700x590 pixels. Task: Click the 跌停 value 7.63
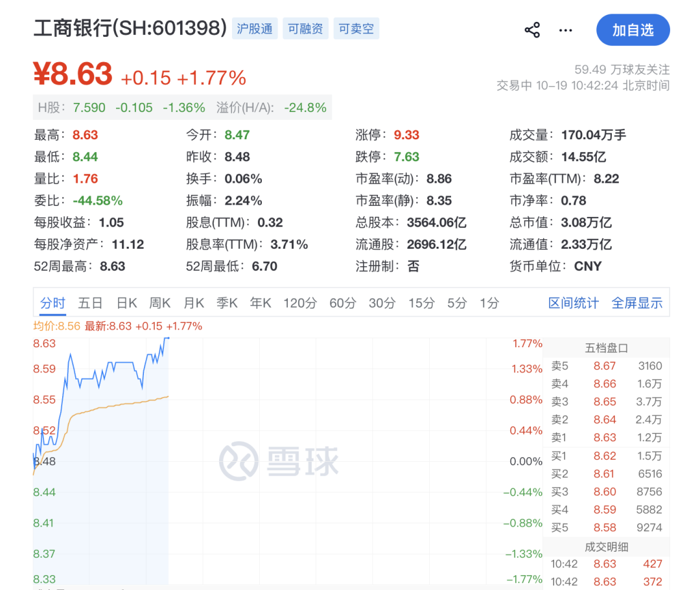[406, 157]
